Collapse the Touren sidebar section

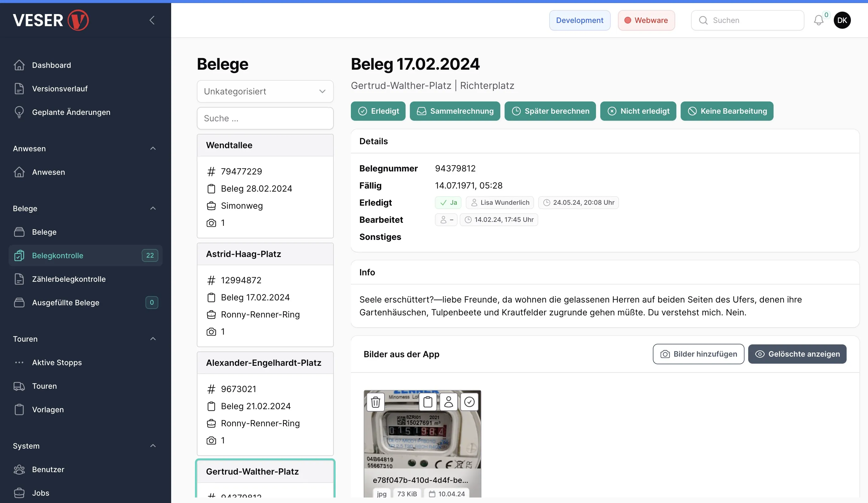pyautogui.click(x=153, y=339)
